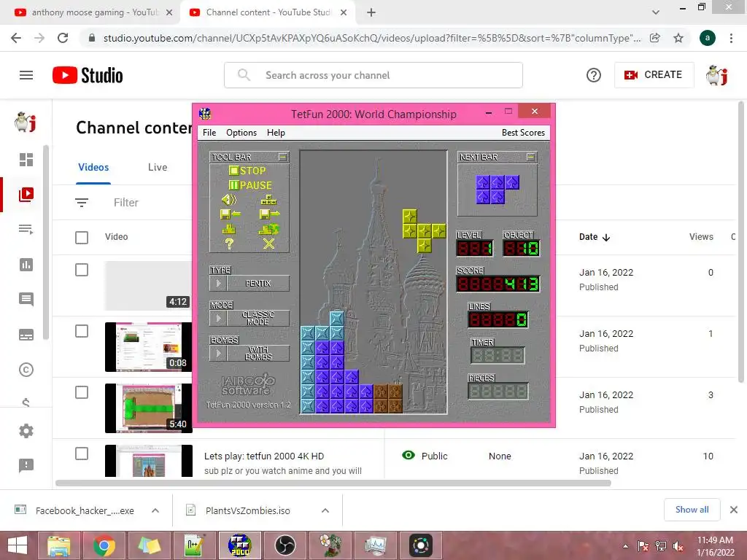
Task: Sort the video list by the Date column
Action: click(594, 237)
